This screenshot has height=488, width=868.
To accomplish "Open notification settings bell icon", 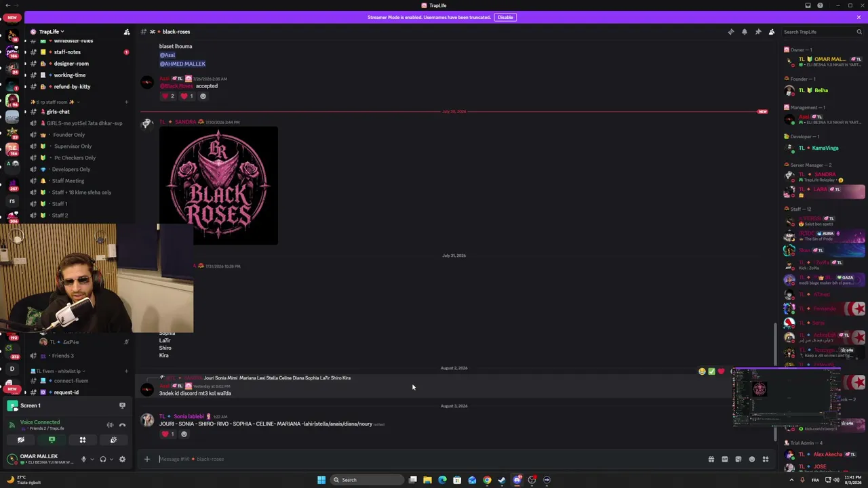I will pyautogui.click(x=745, y=32).
